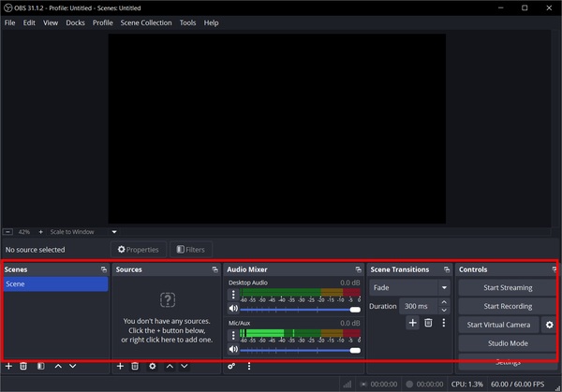Image resolution: width=562 pixels, height=392 pixels.
Task: Add a new scene with plus icon
Action: [8, 367]
